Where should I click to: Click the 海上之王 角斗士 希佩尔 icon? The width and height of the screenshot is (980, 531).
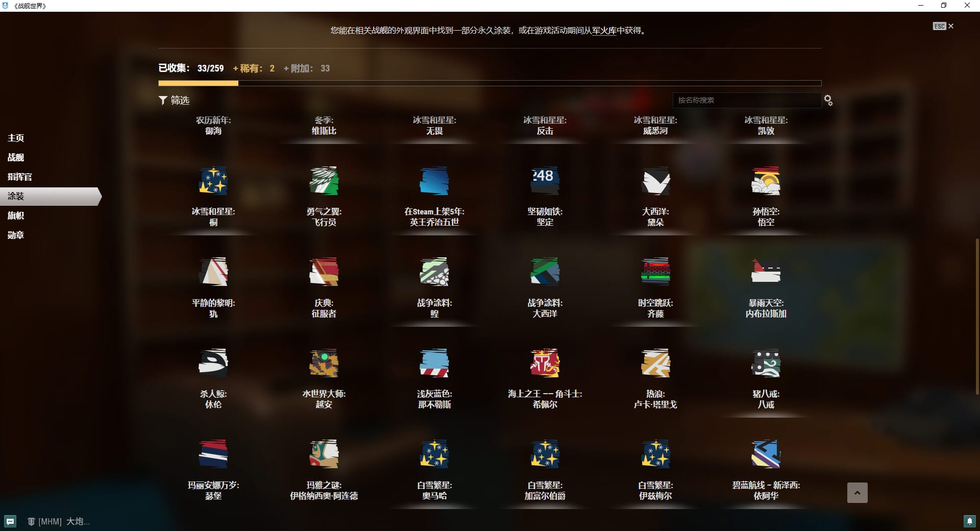[x=545, y=363]
